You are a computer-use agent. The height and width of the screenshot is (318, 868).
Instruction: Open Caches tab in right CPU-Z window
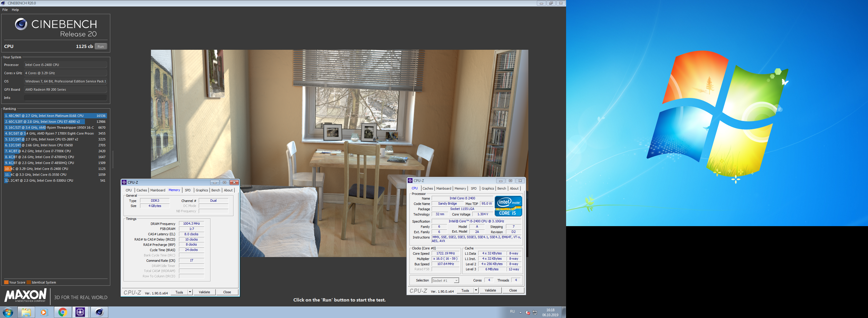(428, 188)
